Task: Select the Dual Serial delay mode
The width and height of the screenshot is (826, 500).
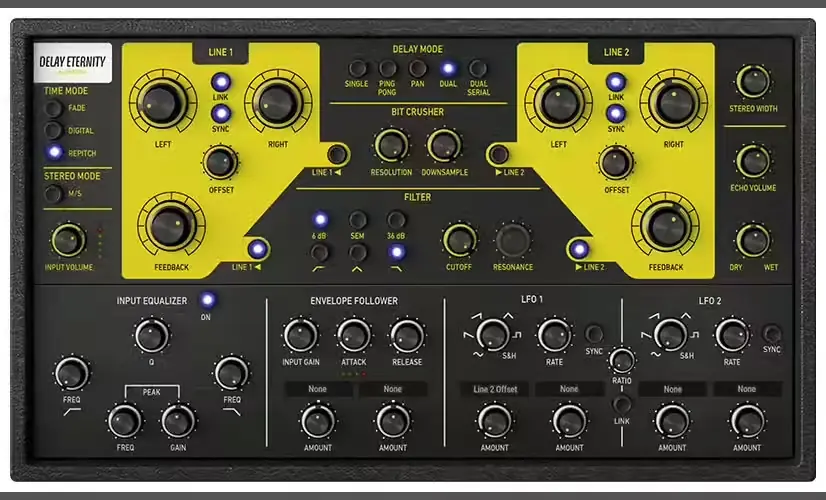Action: point(478,68)
